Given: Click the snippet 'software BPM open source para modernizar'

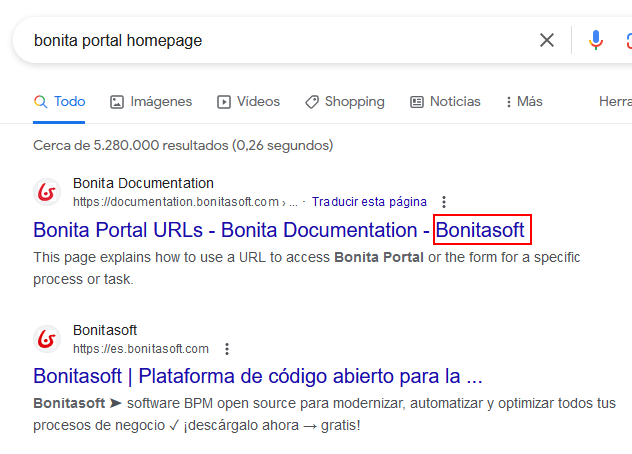Looking at the screenshot, I should tap(324, 414).
